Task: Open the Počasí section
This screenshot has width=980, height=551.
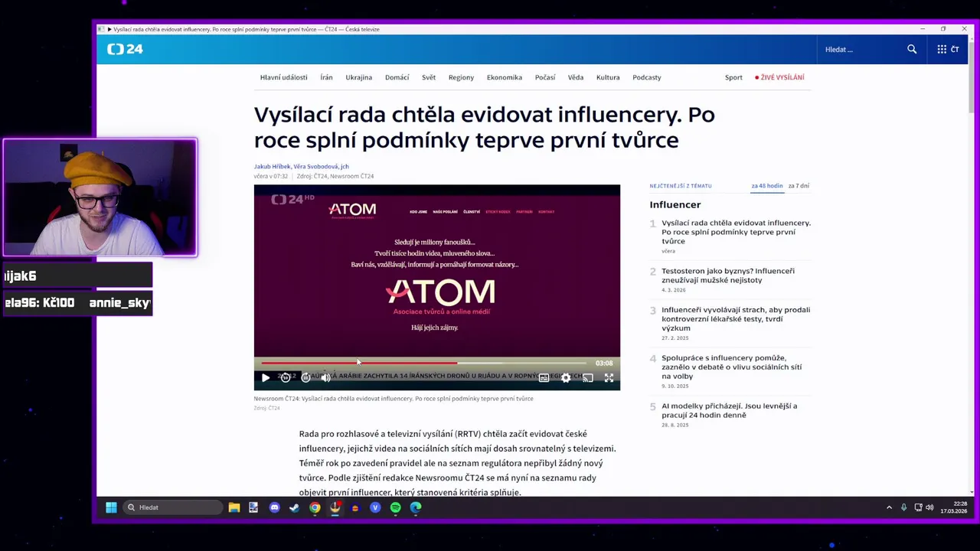Action: (x=545, y=77)
